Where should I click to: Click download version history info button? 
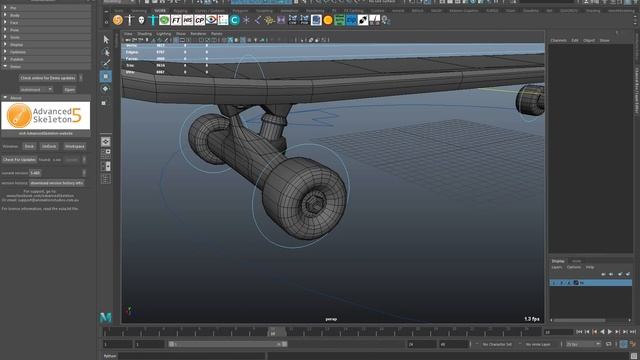(x=57, y=183)
